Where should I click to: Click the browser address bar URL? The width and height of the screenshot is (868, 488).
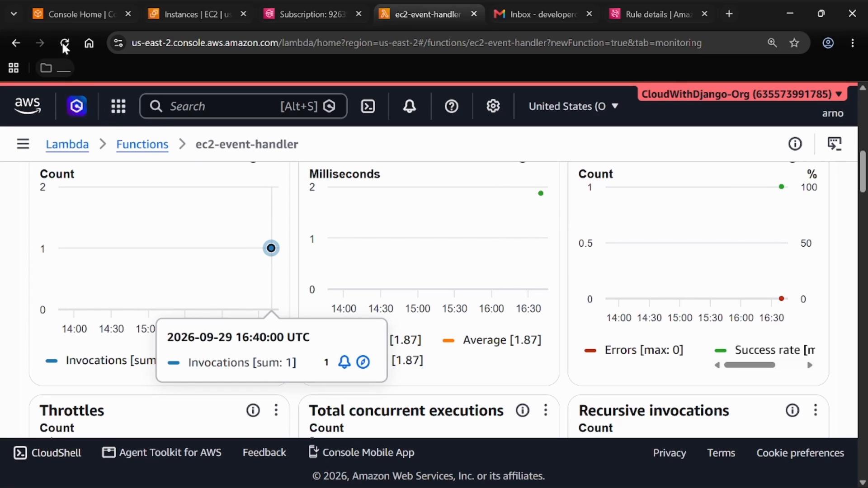point(416,43)
